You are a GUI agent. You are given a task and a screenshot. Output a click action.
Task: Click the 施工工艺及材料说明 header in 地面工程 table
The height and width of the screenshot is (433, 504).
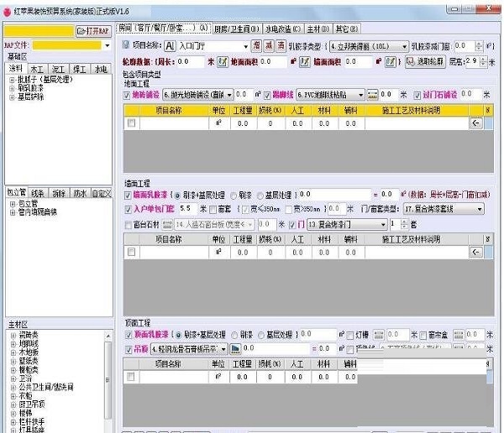click(x=411, y=111)
